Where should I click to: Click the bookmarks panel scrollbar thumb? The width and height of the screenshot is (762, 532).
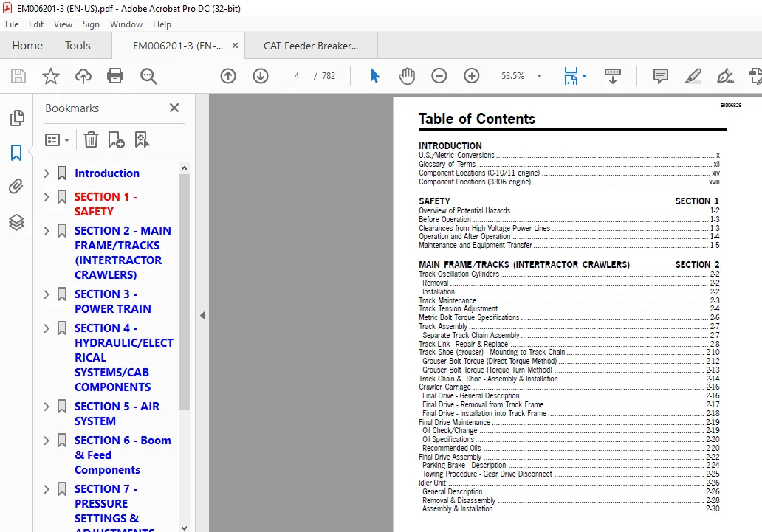click(x=184, y=291)
